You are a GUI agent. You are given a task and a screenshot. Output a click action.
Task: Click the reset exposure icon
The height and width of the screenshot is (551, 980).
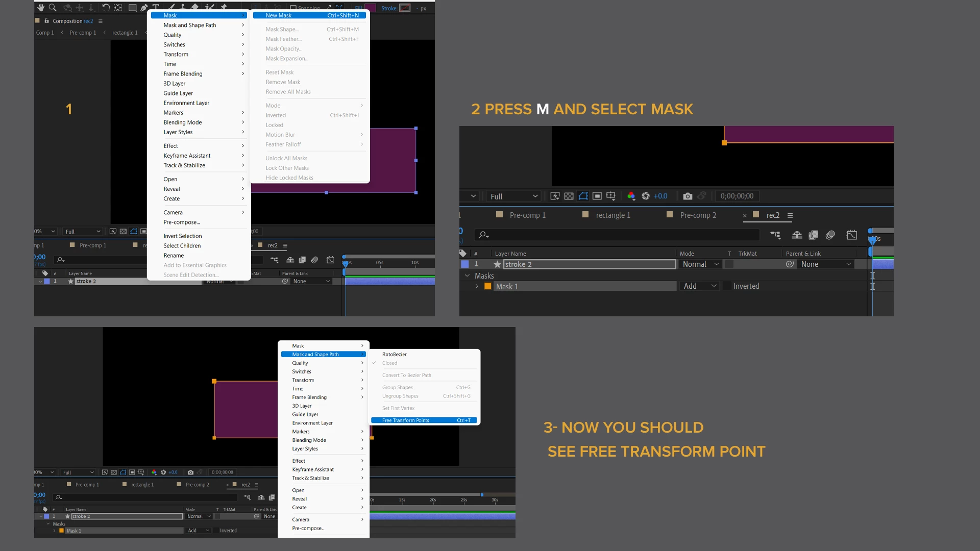pyautogui.click(x=646, y=196)
